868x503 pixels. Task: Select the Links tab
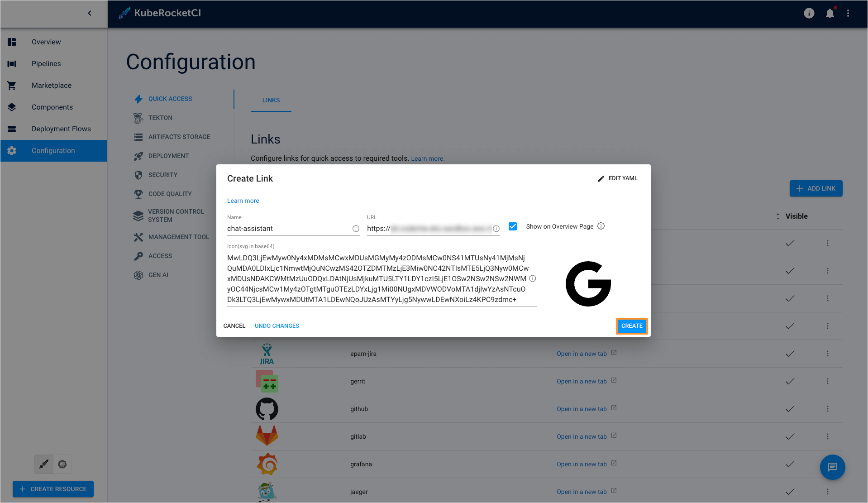(x=271, y=100)
